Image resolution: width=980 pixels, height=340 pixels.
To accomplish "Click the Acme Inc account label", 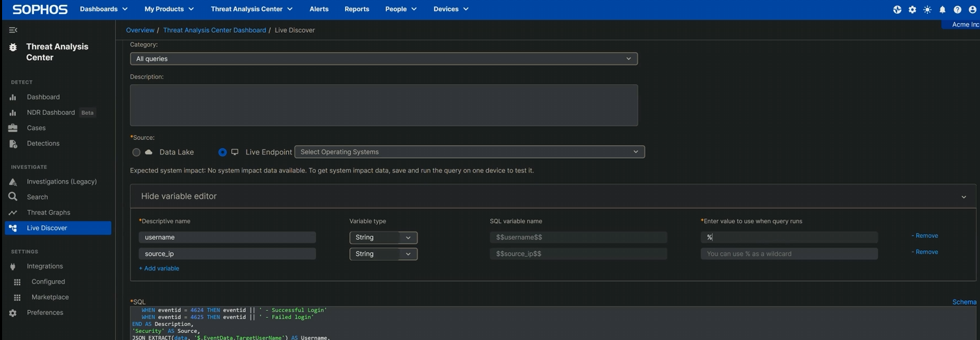I will (965, 24).
